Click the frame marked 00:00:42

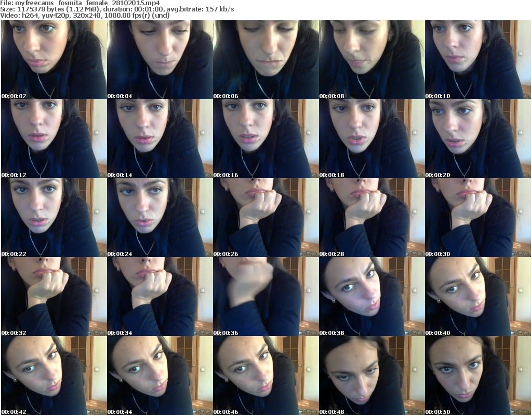tap(54, 376)
